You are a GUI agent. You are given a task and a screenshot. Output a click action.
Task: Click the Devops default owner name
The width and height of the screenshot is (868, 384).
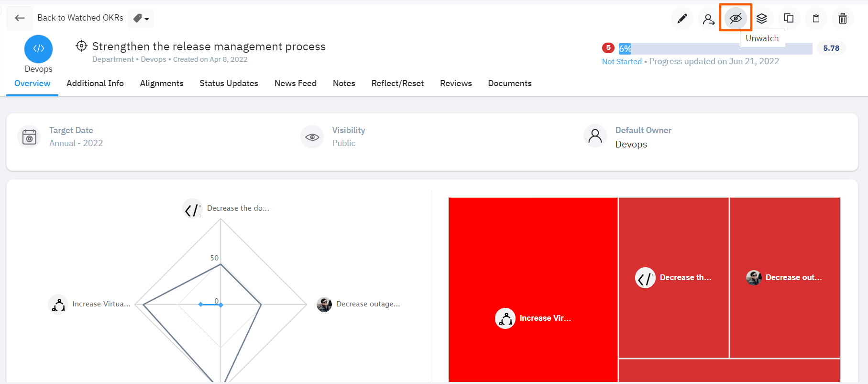[631, 144]
